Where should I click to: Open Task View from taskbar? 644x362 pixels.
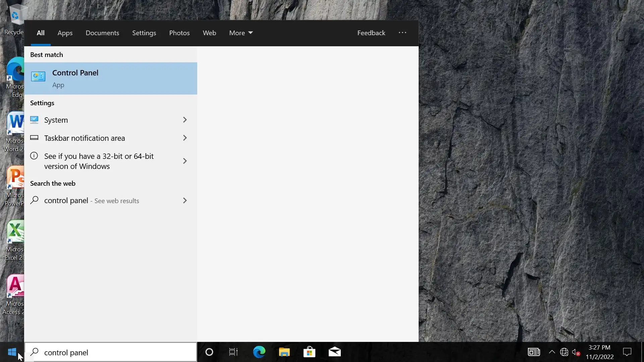[x=233, y=352]
